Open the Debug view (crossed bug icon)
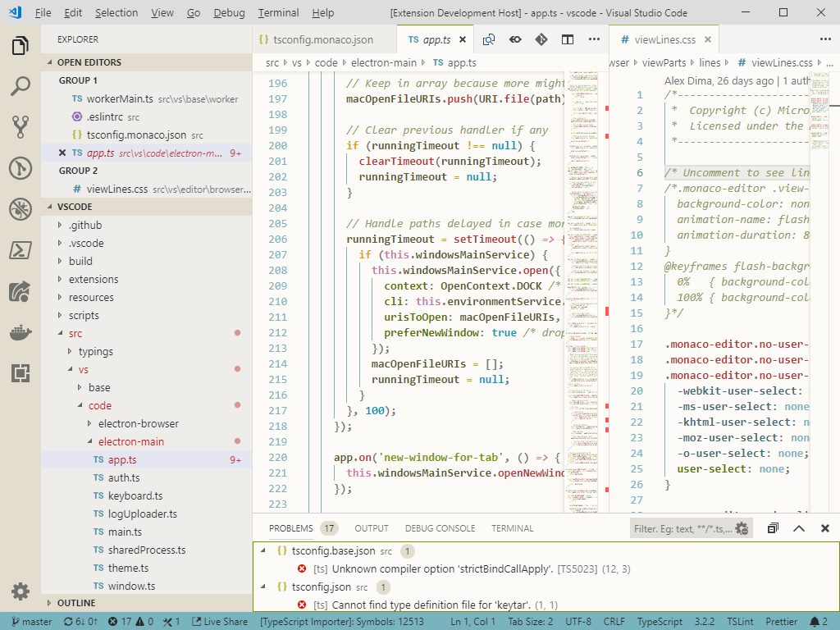This screenshot has width=840, height=630. click(x=21, y=209)
